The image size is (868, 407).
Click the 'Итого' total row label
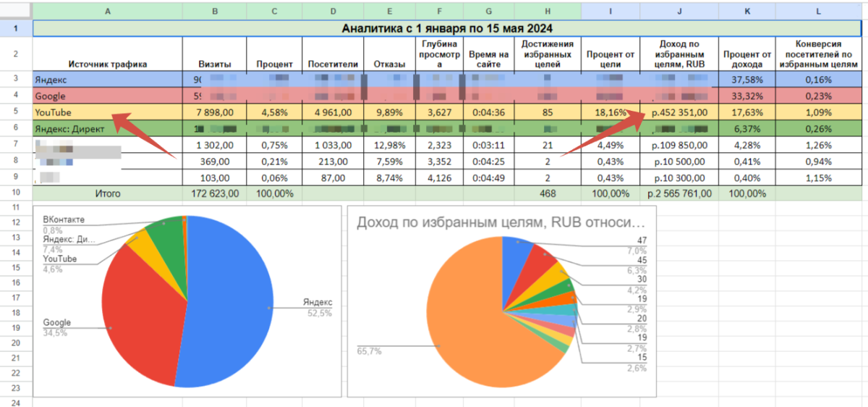[107, 193]
